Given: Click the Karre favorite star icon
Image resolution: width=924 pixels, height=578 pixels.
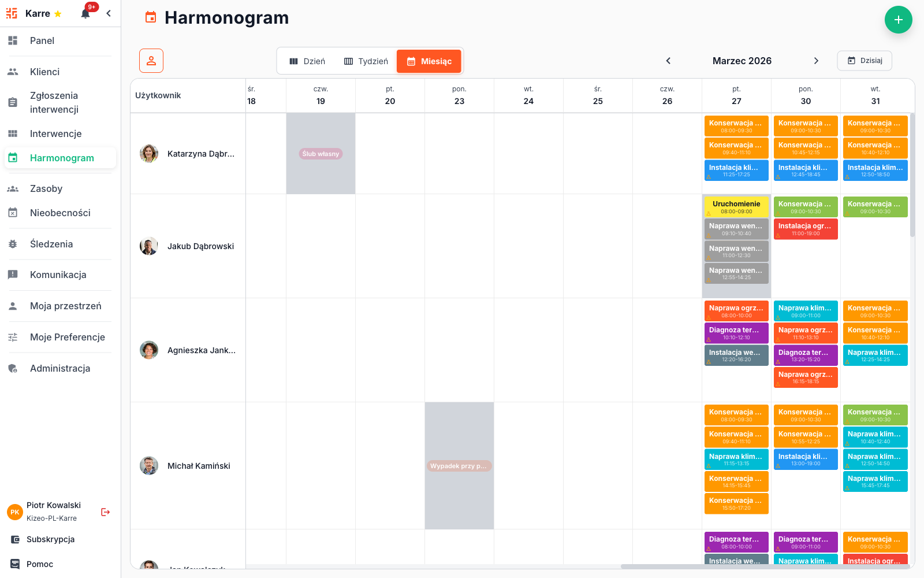Looking at the screenshot, I should (x=58, y=14).
